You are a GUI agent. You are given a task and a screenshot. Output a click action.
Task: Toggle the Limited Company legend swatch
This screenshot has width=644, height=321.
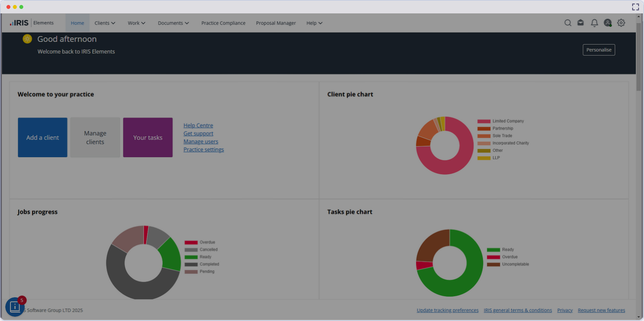(x=483, y=121)
